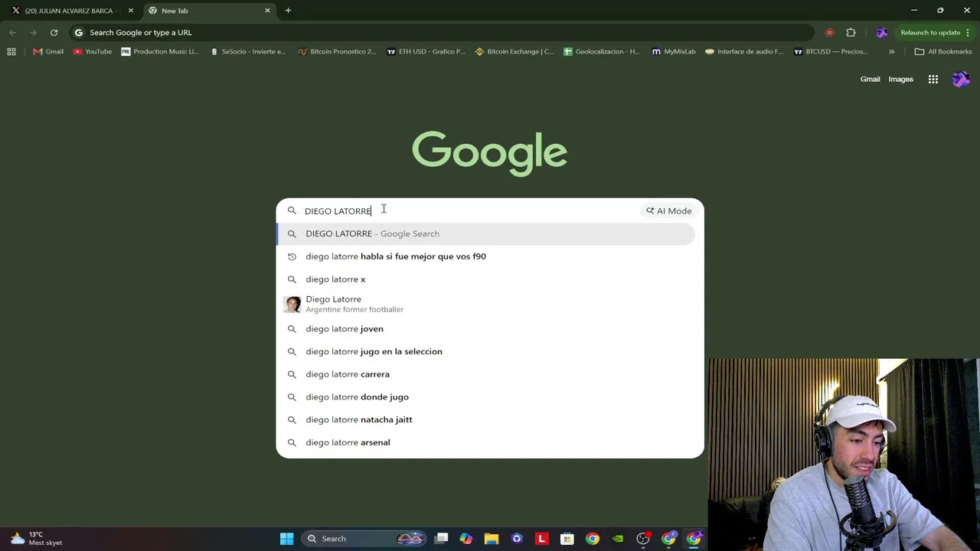The image size is (980, 551).
Task: Open the Google apps launcher grid
Action: 933,79
